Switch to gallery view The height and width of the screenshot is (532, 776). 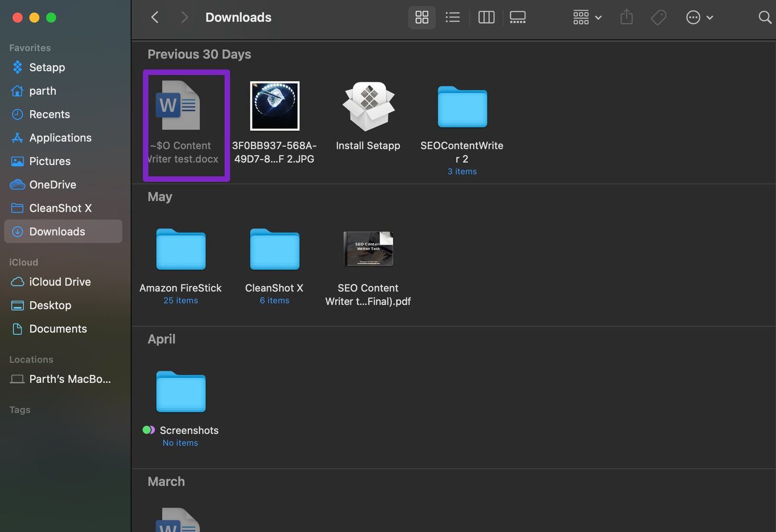518,17
